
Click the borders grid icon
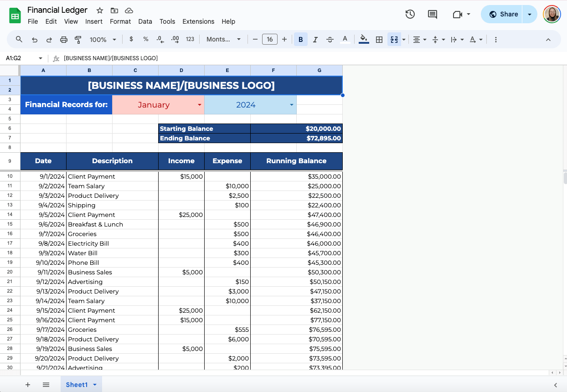pyautogui.click(x=379, y=40)
